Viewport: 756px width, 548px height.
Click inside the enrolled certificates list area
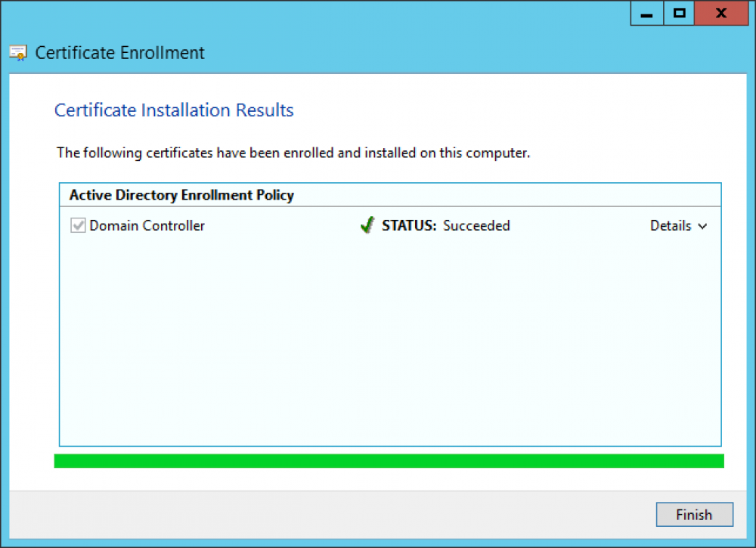tap(390, 340)
